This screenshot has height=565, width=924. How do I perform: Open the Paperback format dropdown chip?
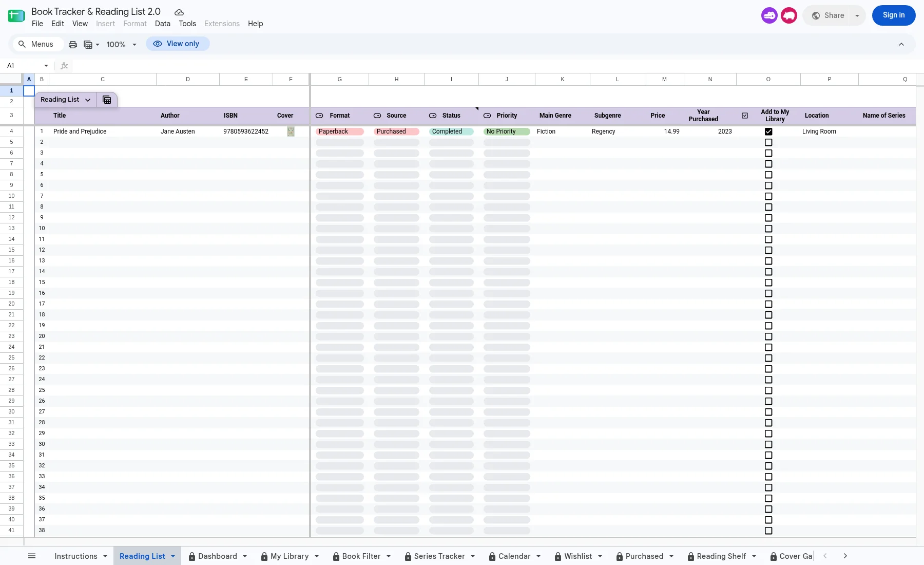(x=340, y=131)
